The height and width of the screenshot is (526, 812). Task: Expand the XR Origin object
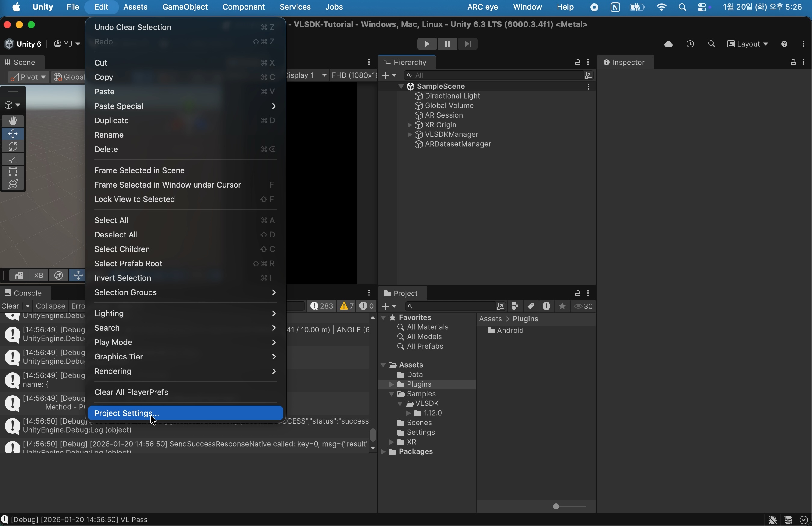point(409,125)
